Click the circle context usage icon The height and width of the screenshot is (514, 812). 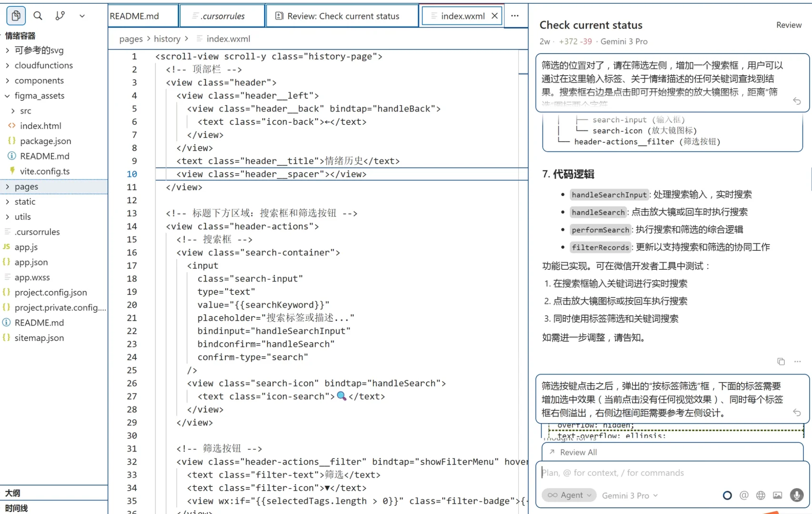coord(727,495)
